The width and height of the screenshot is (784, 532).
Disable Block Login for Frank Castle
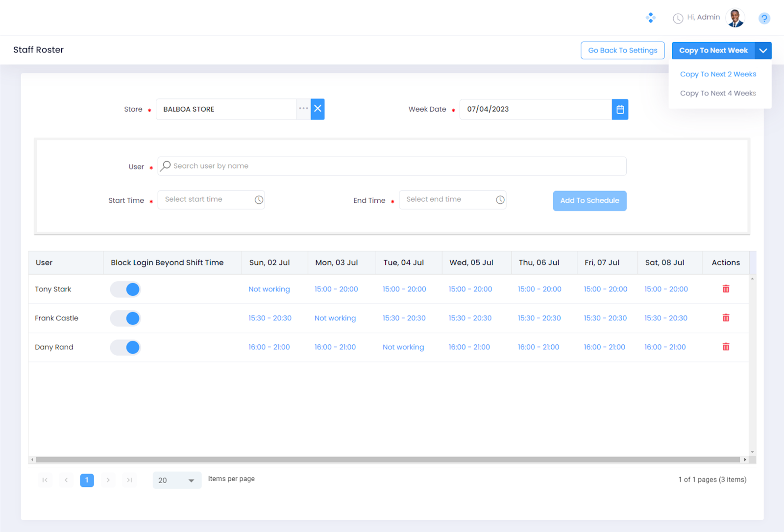(x=125, y=318)
